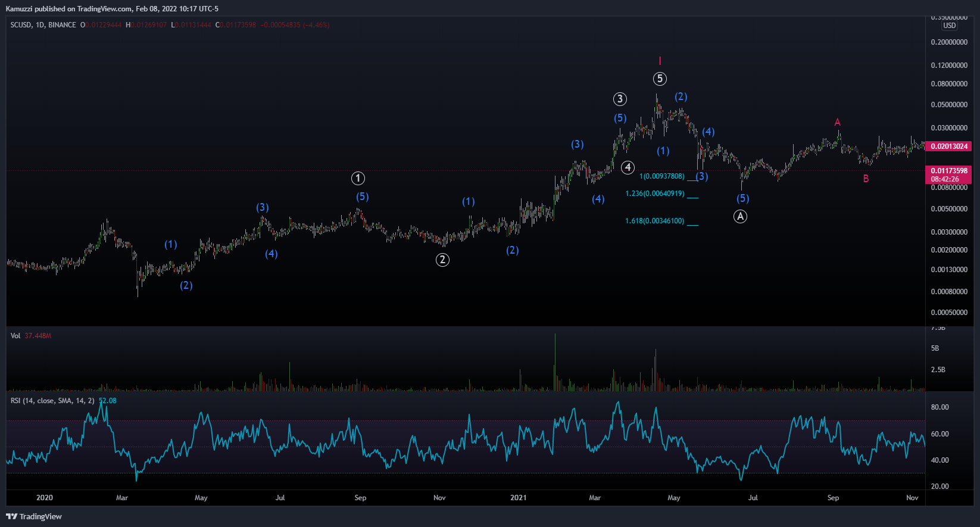Select the white circled 2 wave label

[x=442, y=260]
